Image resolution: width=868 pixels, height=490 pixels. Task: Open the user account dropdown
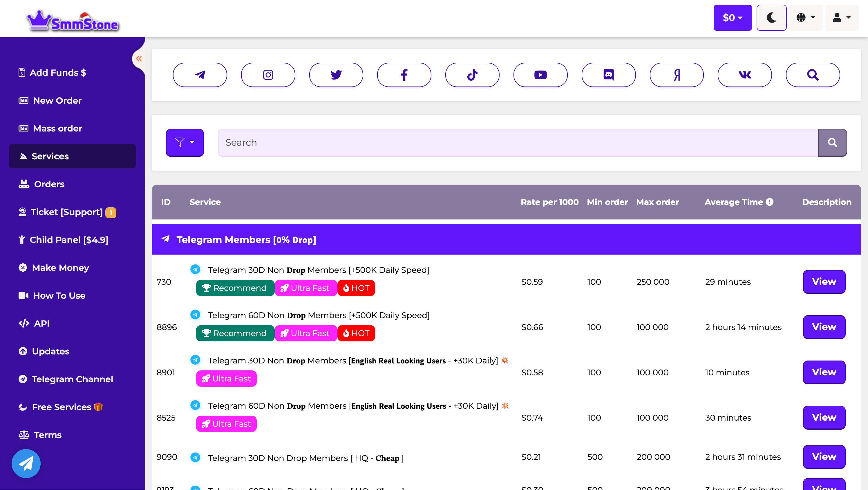click(x=841, y=17)
